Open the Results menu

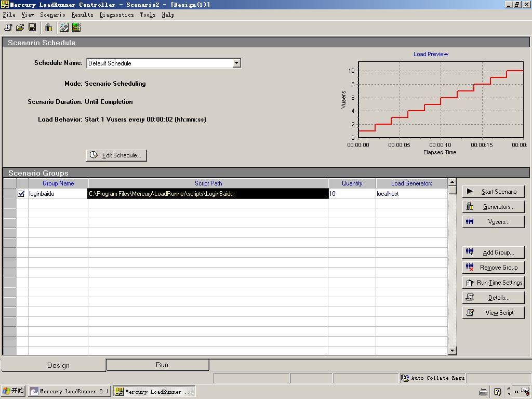pyautogui.click(x=82, y=15)
